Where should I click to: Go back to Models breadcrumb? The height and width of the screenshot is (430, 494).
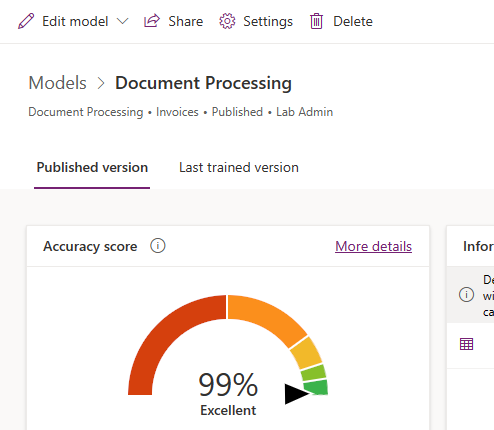coord(57,83)
